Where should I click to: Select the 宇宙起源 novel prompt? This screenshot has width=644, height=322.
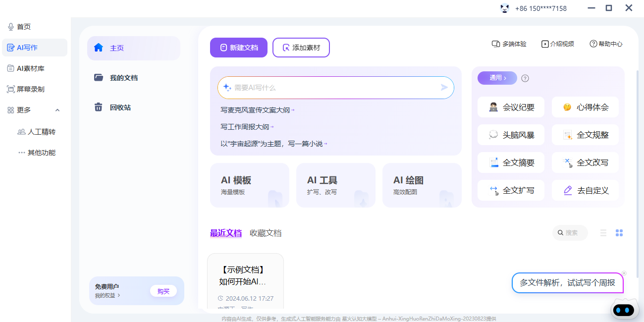point(273,144)
